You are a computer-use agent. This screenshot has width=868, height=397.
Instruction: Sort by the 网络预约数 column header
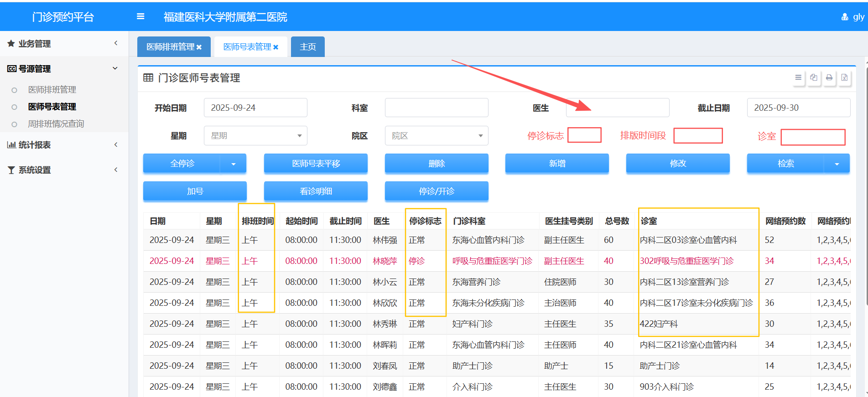(x=785, y=221)
